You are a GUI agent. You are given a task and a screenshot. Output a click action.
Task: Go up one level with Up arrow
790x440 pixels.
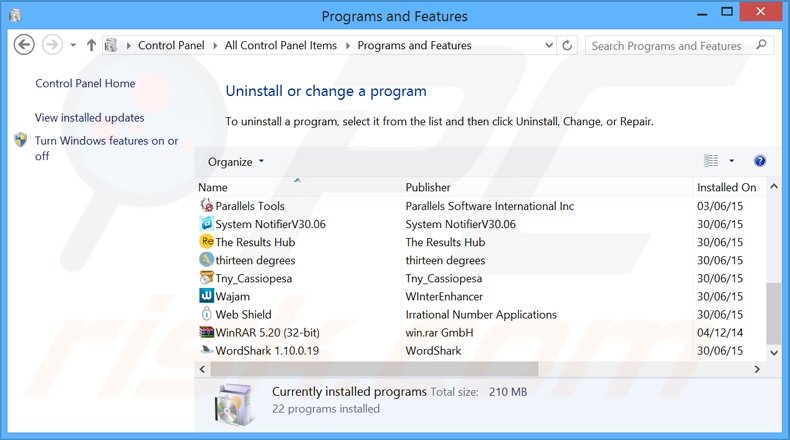(x=91, y=45)
